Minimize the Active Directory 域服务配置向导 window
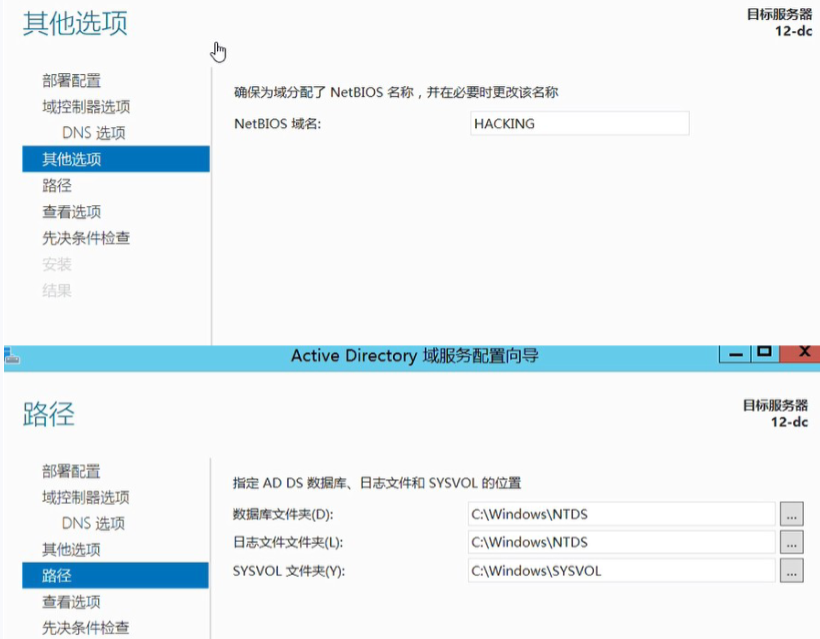 [735, 353]
